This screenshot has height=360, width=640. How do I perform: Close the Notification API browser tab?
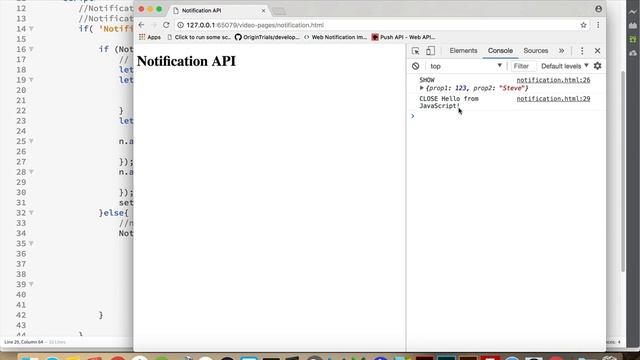click(x=263, y=11)
